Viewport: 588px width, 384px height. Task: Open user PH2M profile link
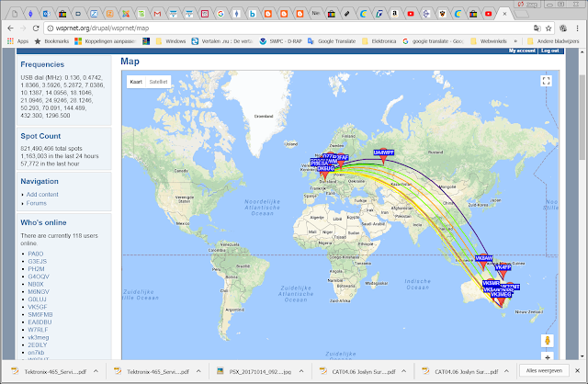pos(36,269)
